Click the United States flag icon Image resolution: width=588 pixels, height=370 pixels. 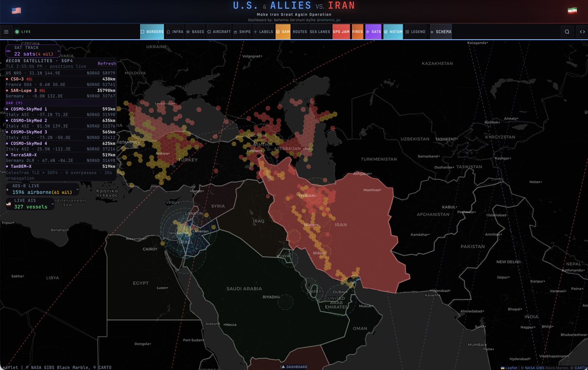pos(17,10)
